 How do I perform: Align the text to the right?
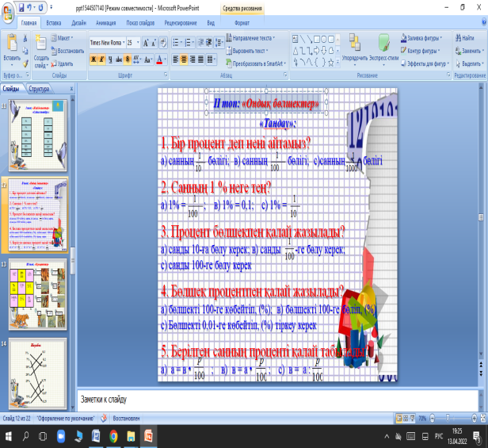pyautogui.click(x=193, y=59)
